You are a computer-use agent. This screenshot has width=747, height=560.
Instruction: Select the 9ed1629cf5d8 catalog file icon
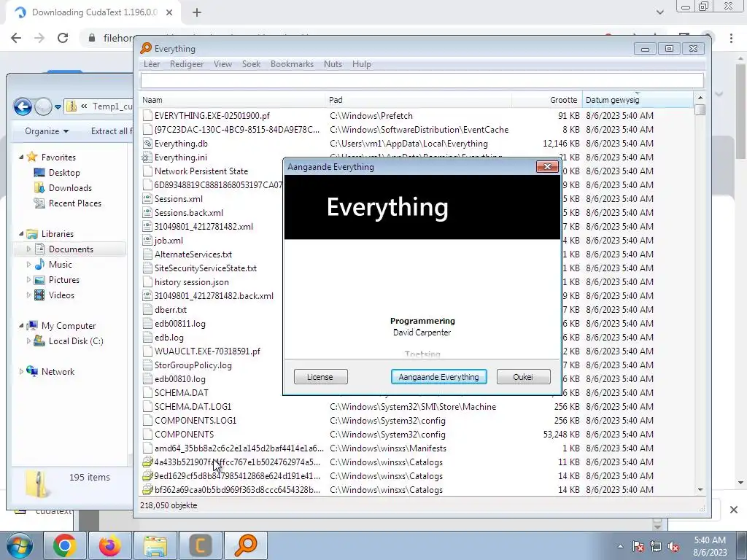click(147, 475)
